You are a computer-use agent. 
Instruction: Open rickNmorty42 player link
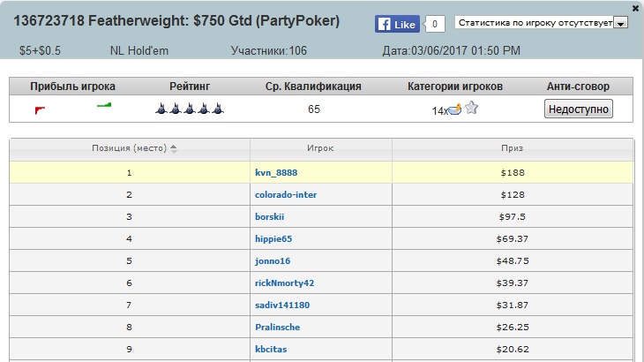pyautogui.click(x=284, y=283)
